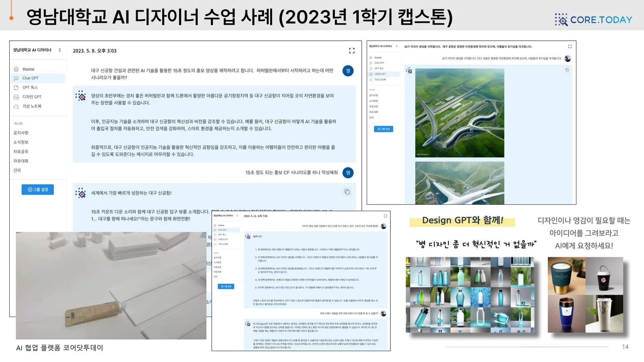Click the first 영 user avatar in large chat
Viewport: 644px width, 362px height.
click(x=348, y=71)
